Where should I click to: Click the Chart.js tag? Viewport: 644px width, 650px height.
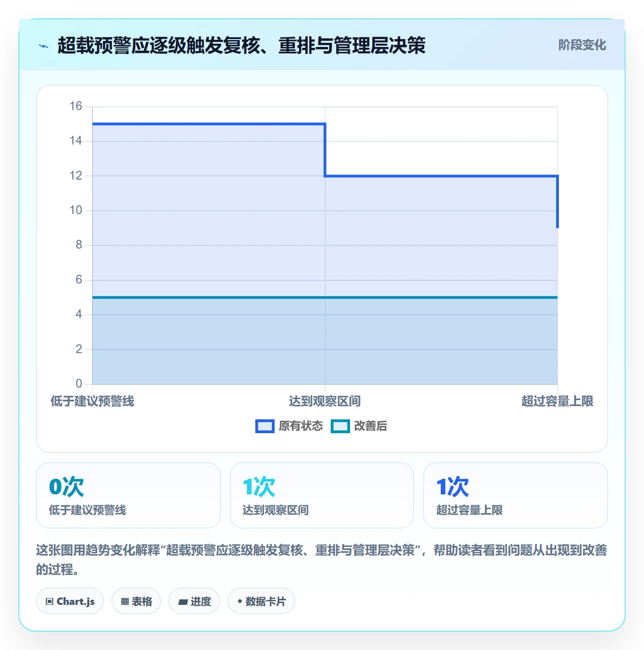pyautogui.click(x=70, y=601)
